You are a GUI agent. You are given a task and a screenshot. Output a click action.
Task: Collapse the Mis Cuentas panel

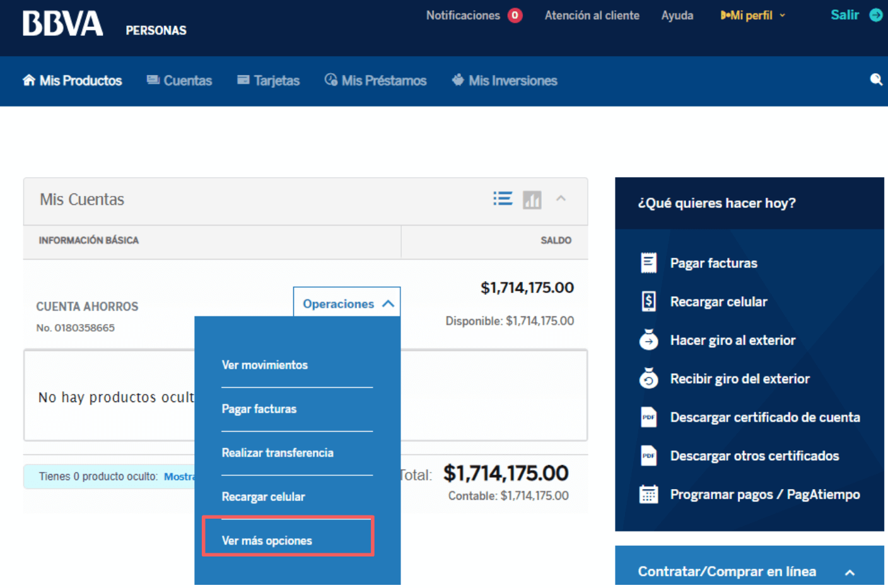tap(561, 199)
